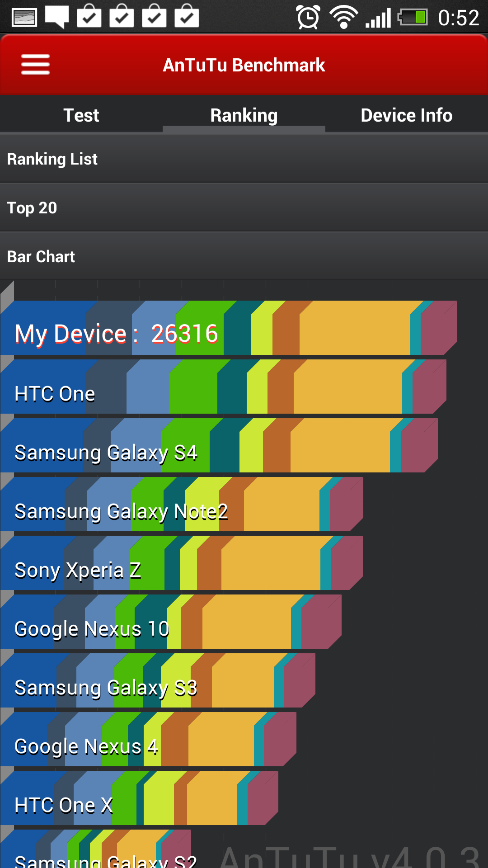Tap the alarm clock status icon

point(308,18)
